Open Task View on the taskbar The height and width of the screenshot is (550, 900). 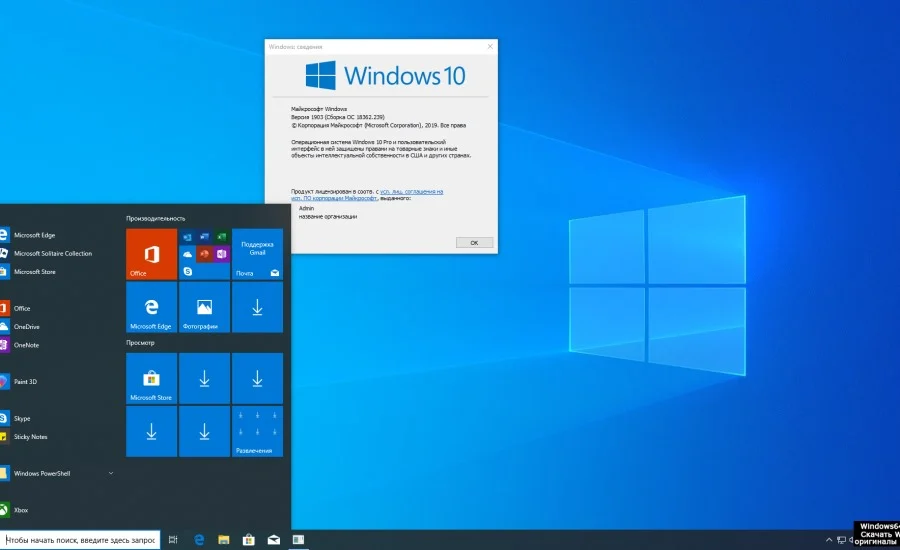[173, 540]
